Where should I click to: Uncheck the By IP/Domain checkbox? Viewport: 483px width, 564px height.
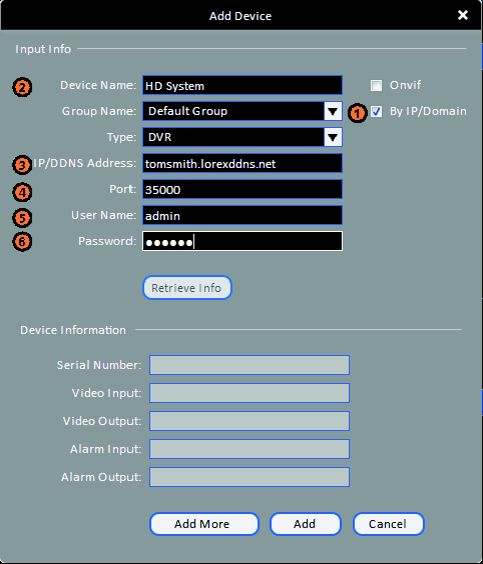(376, 111)
